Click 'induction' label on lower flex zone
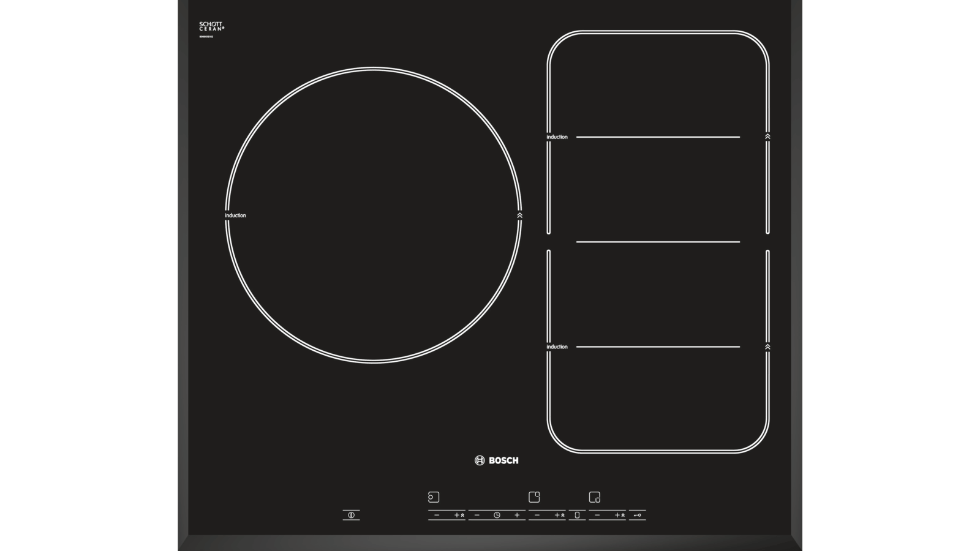The width and height of the screenshot is (980, 551). point(557,347)
